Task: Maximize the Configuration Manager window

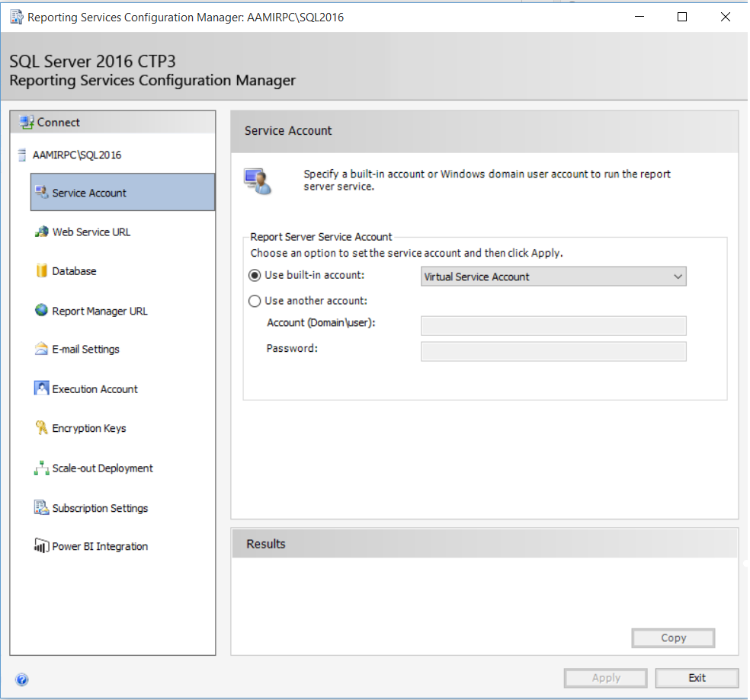Action: pos(682,17)
